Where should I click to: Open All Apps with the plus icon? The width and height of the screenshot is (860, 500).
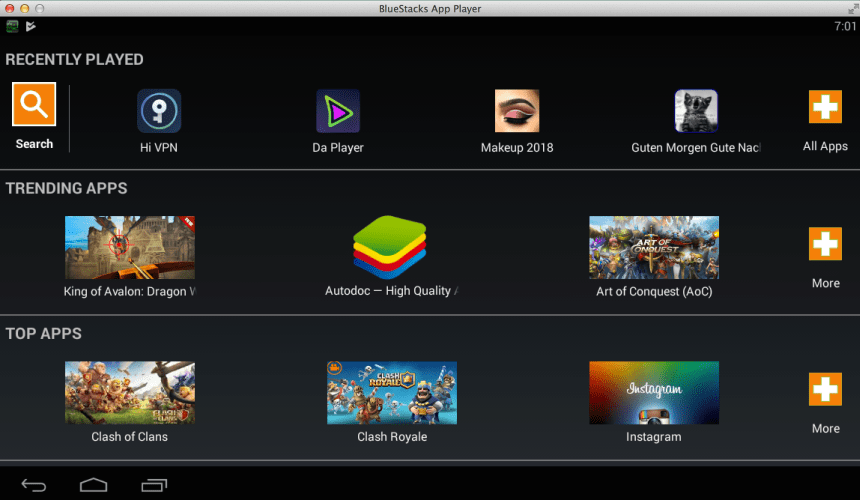[x=825, y=108]
